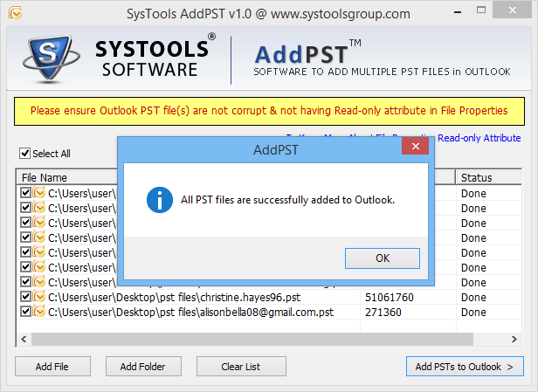The height and width of the screenshot is (392, 538).
Task: Click the SysTools shield logo
Action: pos(52,59)
